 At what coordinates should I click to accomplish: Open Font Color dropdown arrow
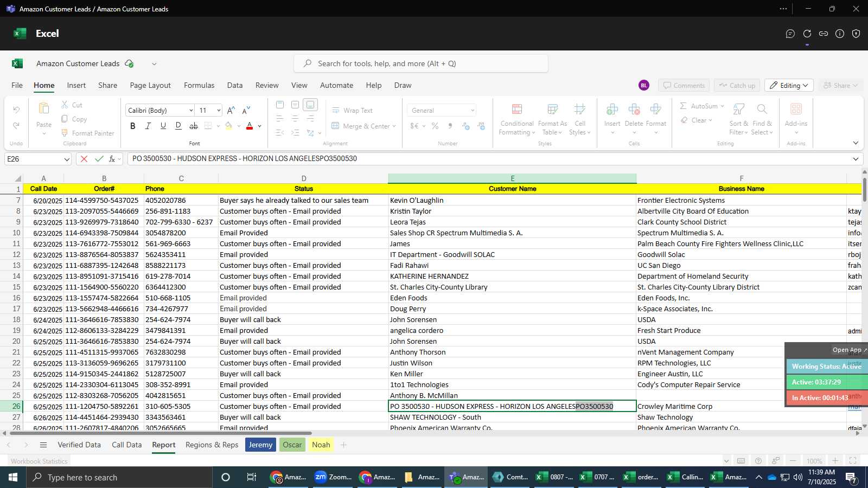coord(260,126)
